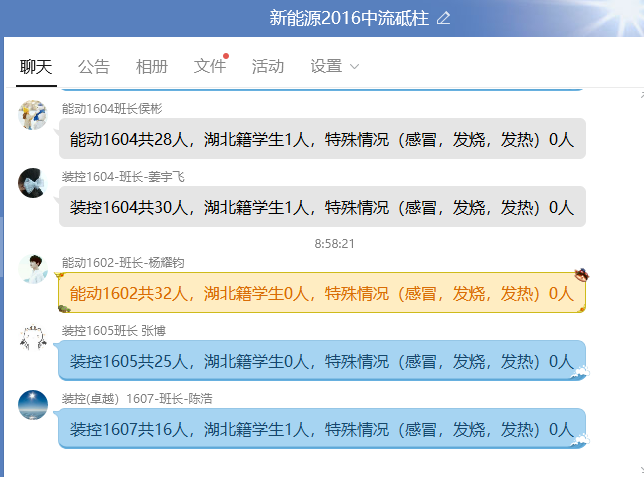Click sender name 装控1605班长 张博
Viewport: 644px width, 477px height.
click(x=114, y=330)
